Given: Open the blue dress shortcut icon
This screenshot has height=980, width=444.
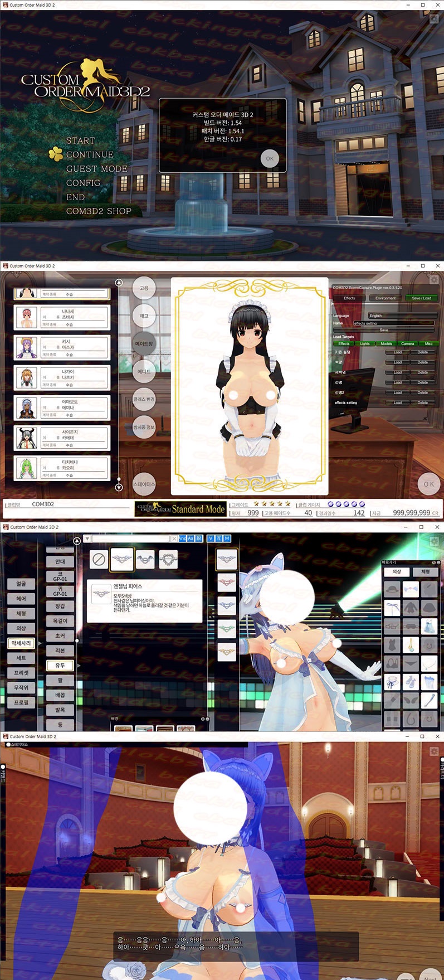Looking at the screenshot, I should [x=429, y=626].
